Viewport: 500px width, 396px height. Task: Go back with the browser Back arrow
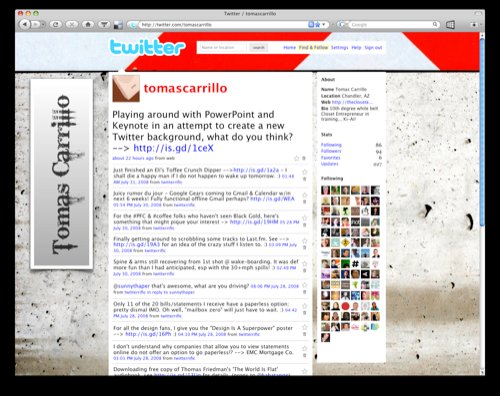tap(24, 24)
